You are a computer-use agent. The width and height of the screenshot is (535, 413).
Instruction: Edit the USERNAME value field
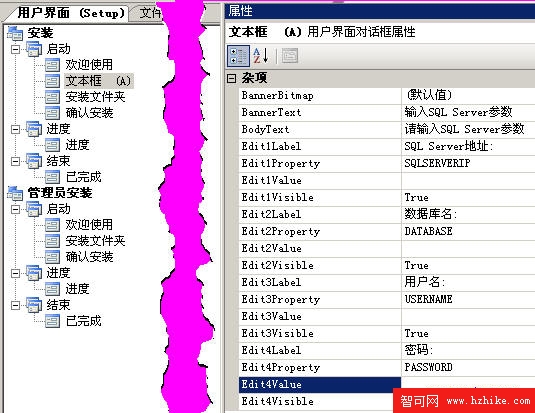(468, 299)
